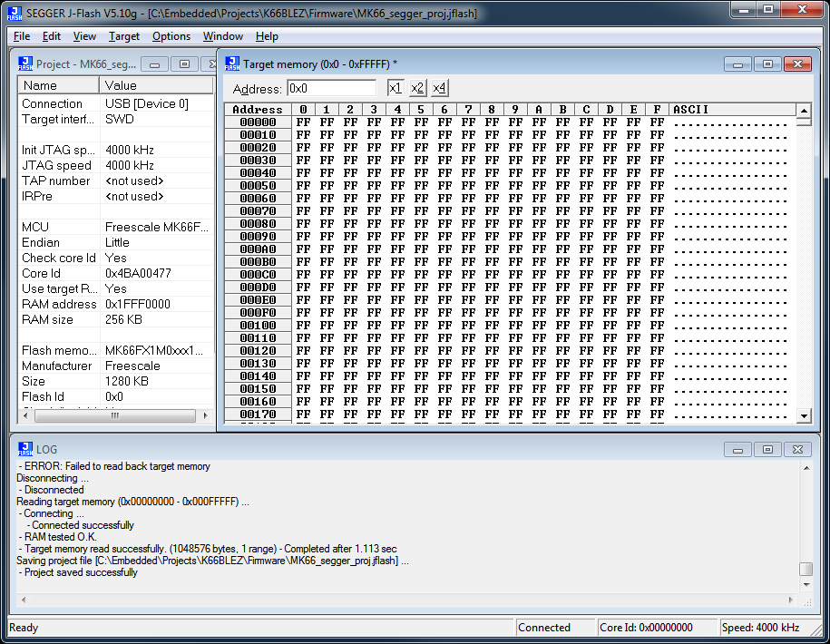This screenshot has height=644, width=830.
Task: Select the Manufacturer row
Action: [116, 366]
